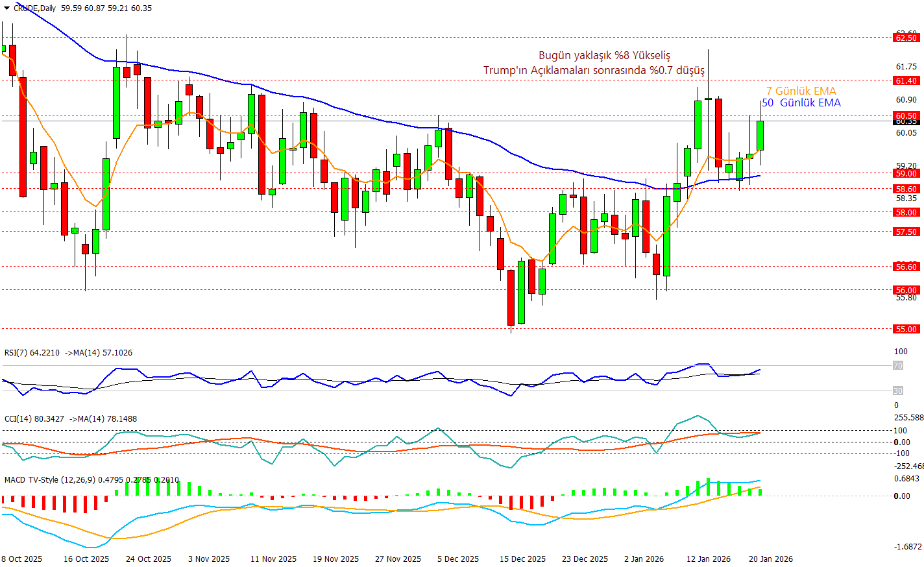The height and width of the screenshot is (567, 924).
Task: Click the 57.50 red price level label
Action: click(x=906, y=232)
